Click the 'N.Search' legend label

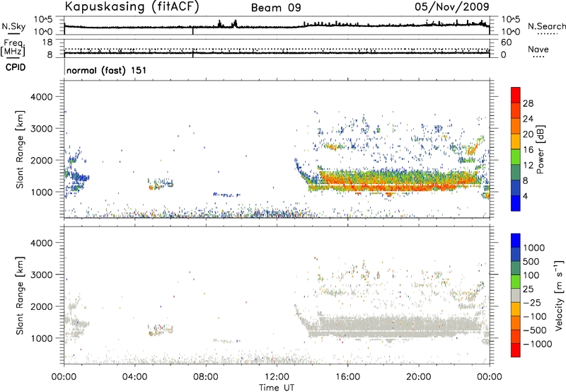[x=546, y=26]
